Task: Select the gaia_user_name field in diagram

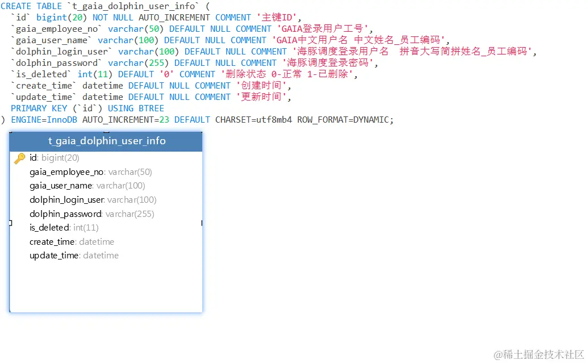Action: click(x=87, y=186)
